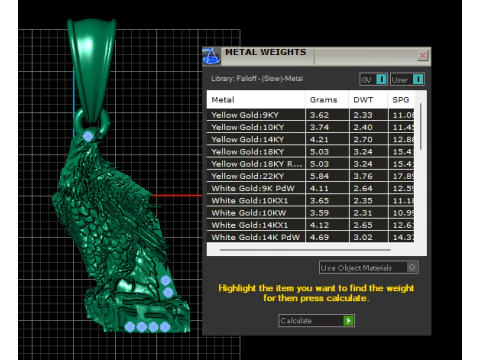Select the White Gold:10KX1 row
Viewport: 480px width, 360px height.
[310, 201]
